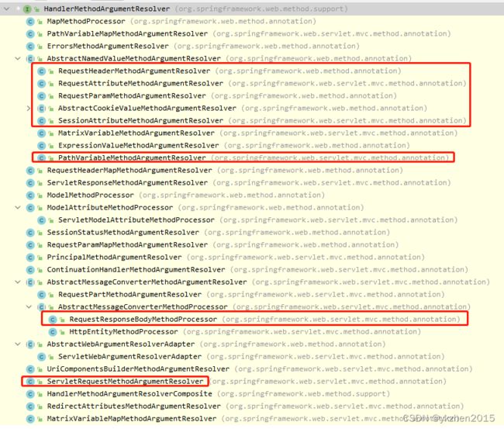Select RequestPartMethodArgumentResolver class name
Screen dimensions: 504x429
pyautogui.click(x=129, y=294)
